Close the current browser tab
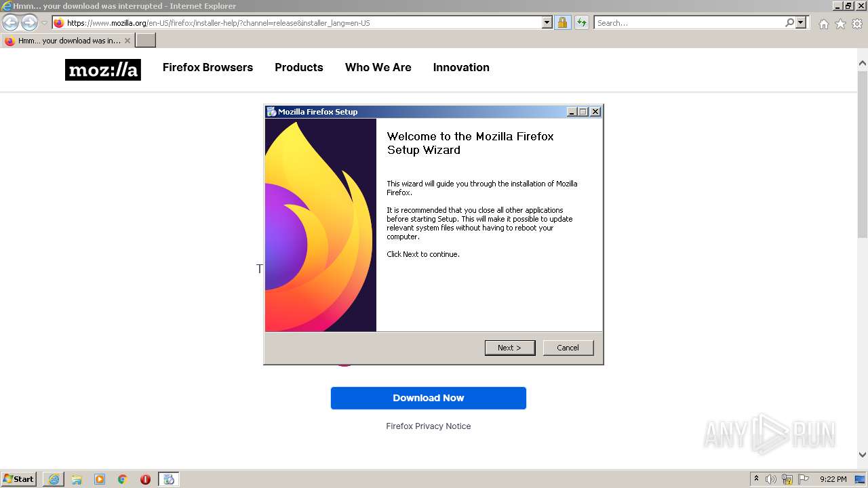The height and width of the screenshot is (488, 868). (127, 41)
